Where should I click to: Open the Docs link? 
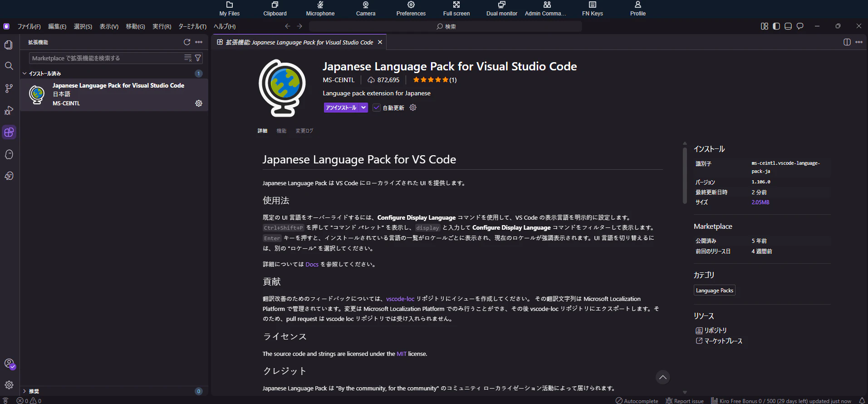coord(312,264)
